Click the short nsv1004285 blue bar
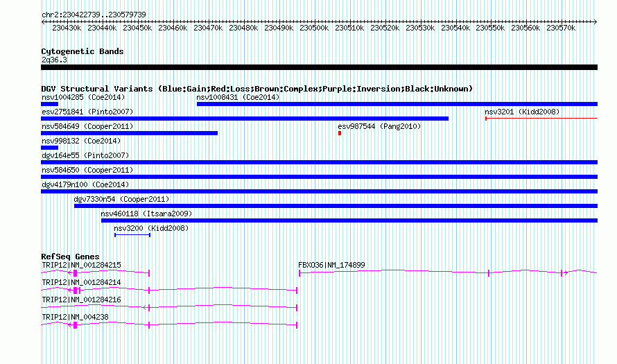Image resolution: width=617 pixels, height=364 pixels. point(50,104)
